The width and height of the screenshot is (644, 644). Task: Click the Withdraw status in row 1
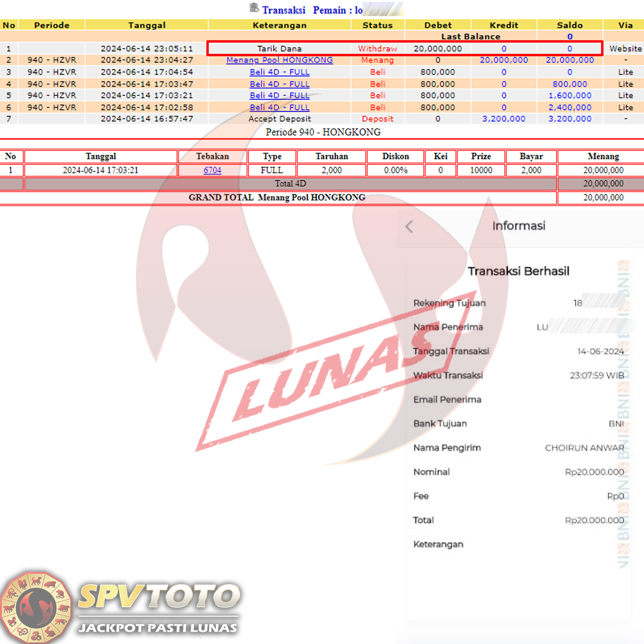click(x=377, y=48)
